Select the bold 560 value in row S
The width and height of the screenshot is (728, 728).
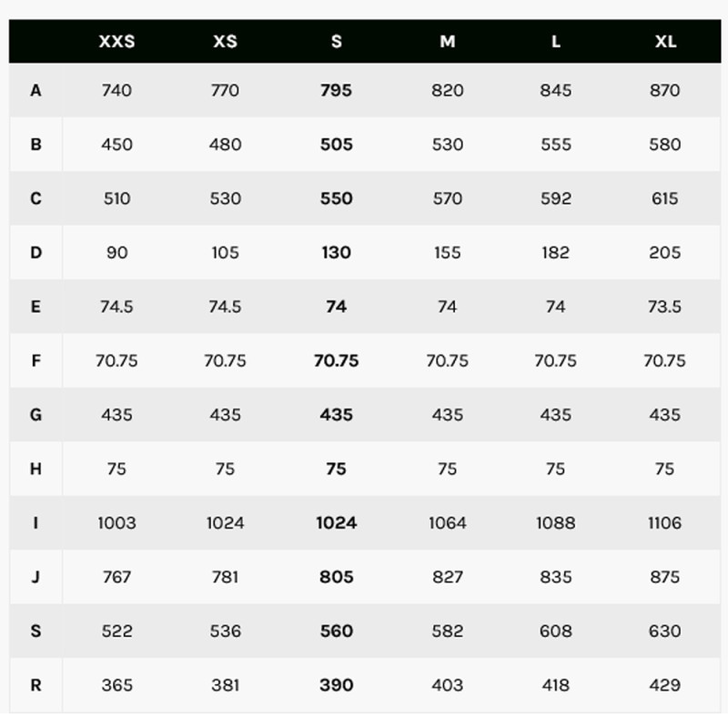click(x=337, y=631)
